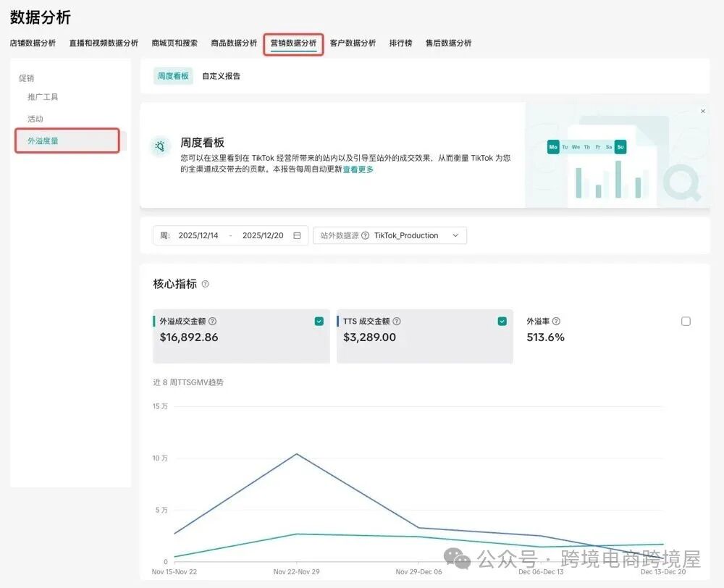The height and width of the screenshot is (588, 724).
Task: Open the end date 2025/12/20 picker
Action: (263, 235)
